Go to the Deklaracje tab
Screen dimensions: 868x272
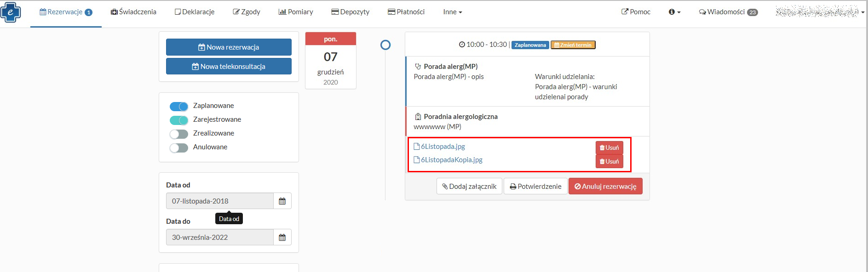point(195,12)
